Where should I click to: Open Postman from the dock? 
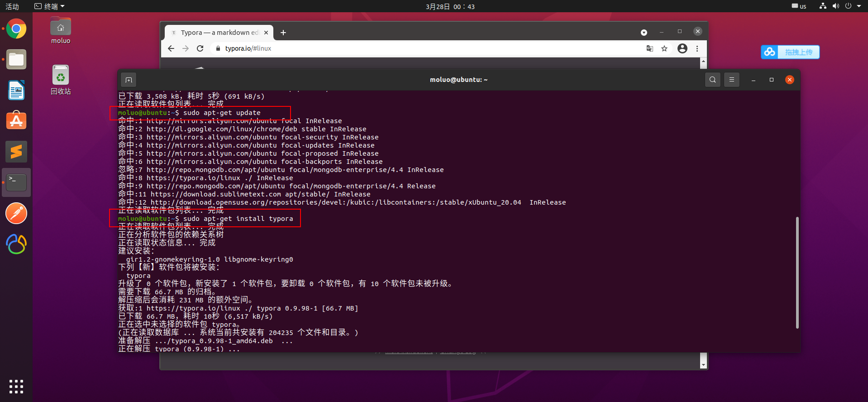coord(16,213)
